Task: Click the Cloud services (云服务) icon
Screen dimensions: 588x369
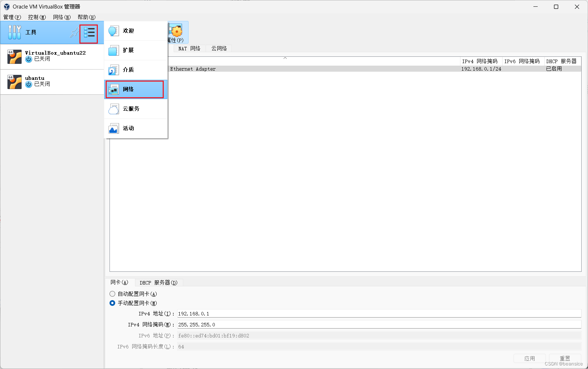Action: 113,109
